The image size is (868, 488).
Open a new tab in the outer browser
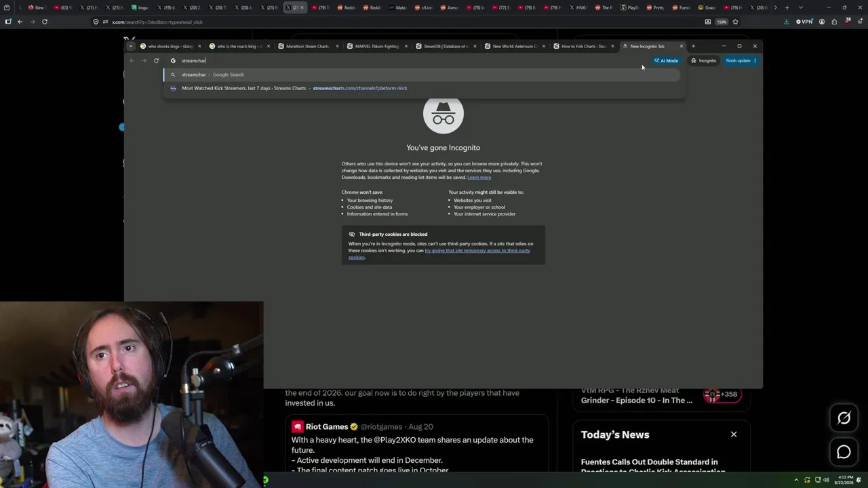tap(787, 7)
